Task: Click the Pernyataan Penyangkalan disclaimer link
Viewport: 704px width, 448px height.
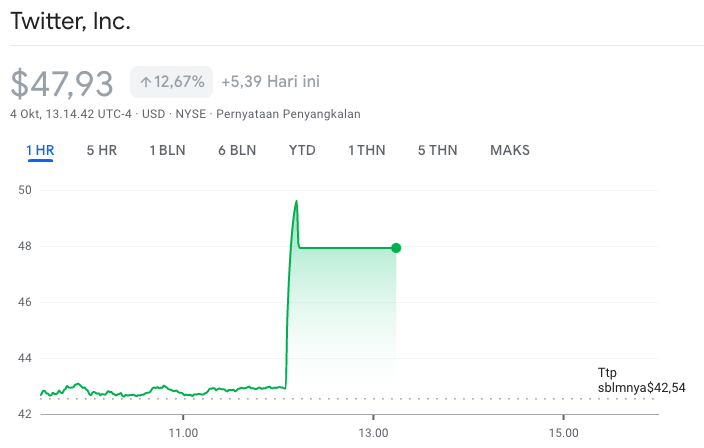Action: tap(286, 114)
